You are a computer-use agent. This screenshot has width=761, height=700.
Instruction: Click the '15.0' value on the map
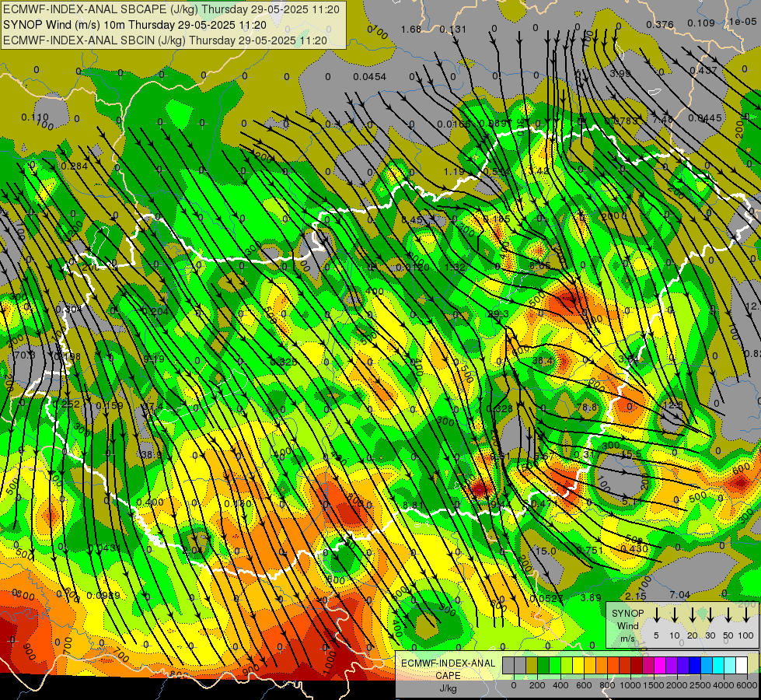(x=546, y=551)
